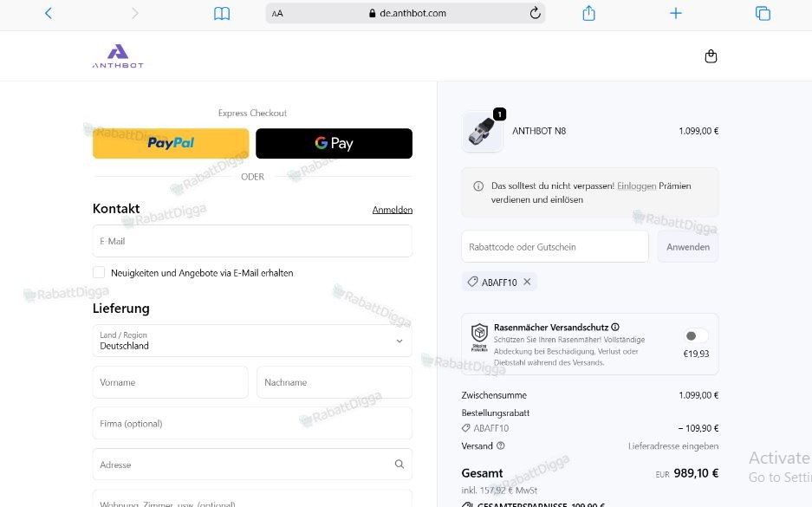The height and width of the screenshot is (507, 812).
Task: Click the info icon beside rewards notice
Action: point(478,186)
